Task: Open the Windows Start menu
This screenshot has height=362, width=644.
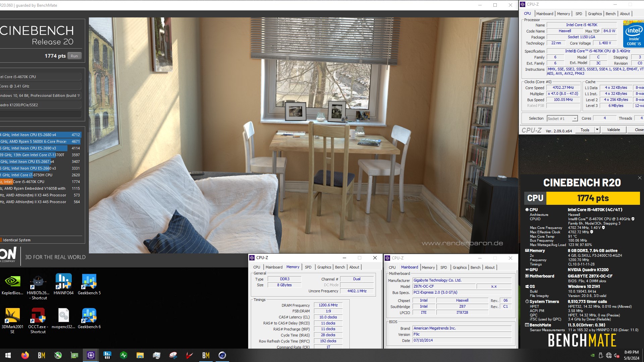Action: (8, 355)
